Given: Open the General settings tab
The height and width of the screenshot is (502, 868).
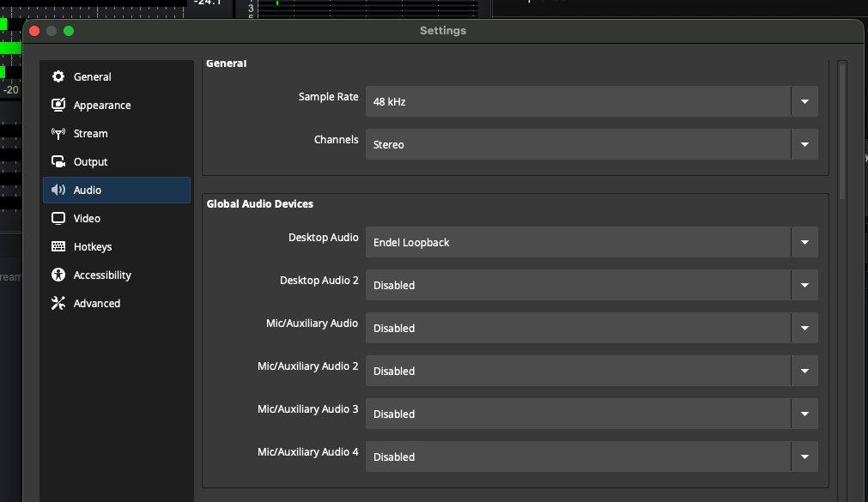Looking at the screenshot, I should click(x=117, y=77).
